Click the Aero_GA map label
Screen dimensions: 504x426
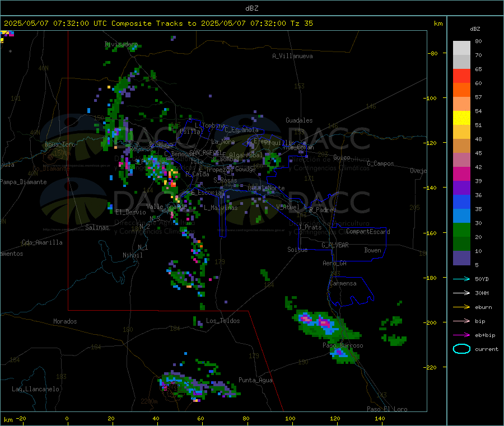(334, 263)
